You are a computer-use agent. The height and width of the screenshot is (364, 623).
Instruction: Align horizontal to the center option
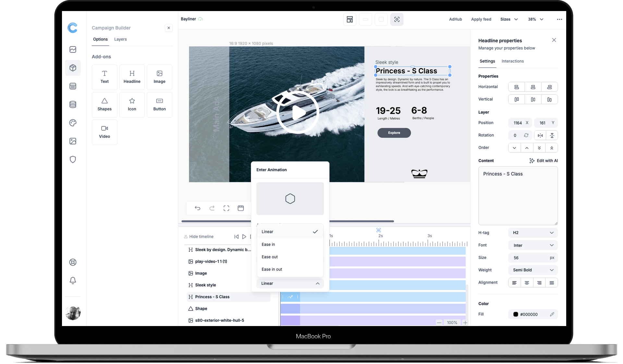[x=533, y=87]
